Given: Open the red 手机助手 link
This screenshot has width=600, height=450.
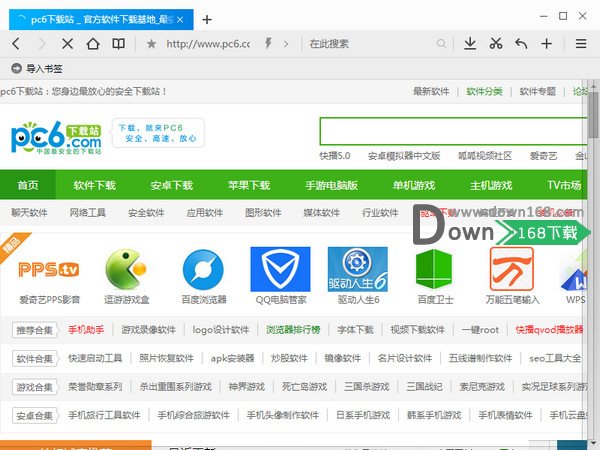Looking at the screenshot, I should click(x=86, y=330).
